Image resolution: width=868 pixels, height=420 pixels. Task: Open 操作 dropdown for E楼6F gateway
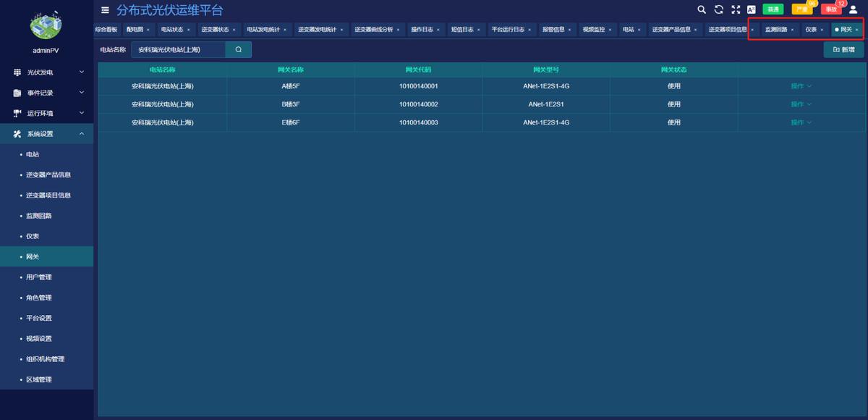(801, 122)
